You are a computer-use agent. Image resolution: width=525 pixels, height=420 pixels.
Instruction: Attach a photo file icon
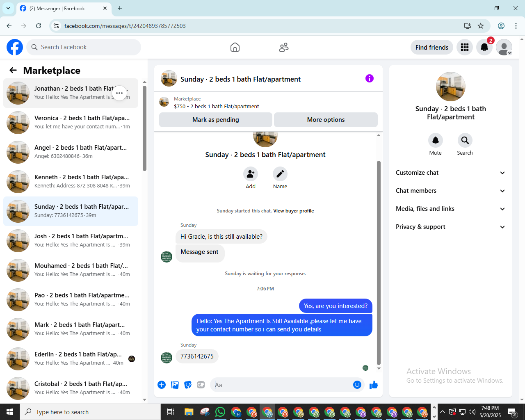pyautogui.click(x=175, y=385)
